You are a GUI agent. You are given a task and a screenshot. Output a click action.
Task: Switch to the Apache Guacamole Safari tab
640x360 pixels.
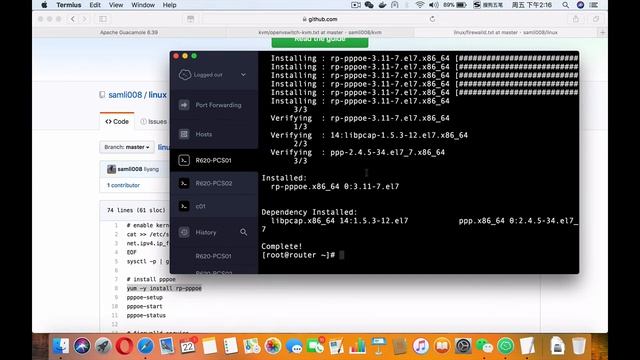pyautogui.click(x=129, y=32)
